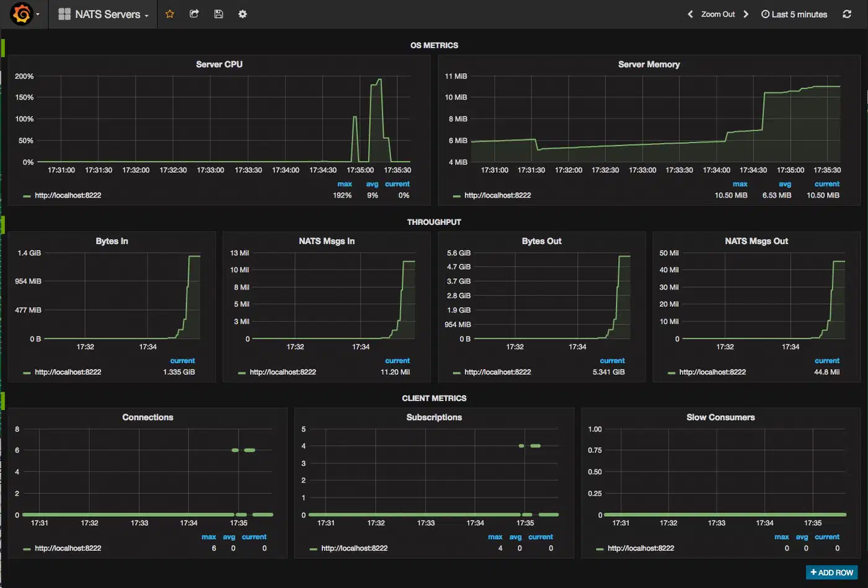
Task: Sort Connections legend by max column
Action: [x=209, y=537]
